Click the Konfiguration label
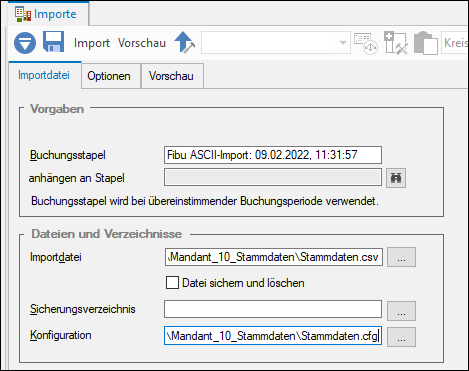The height and width of the screenshot is (371, 469). [61, 335]
